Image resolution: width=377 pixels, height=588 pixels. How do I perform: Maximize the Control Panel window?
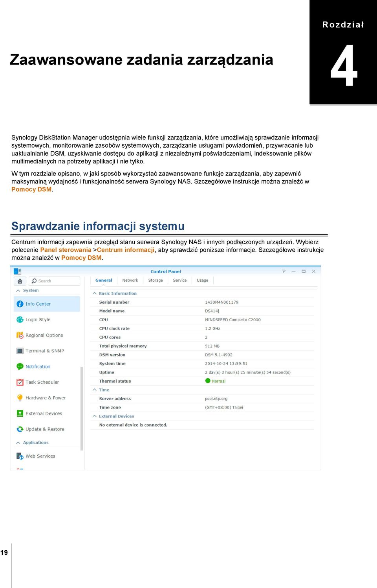[304, 271]
